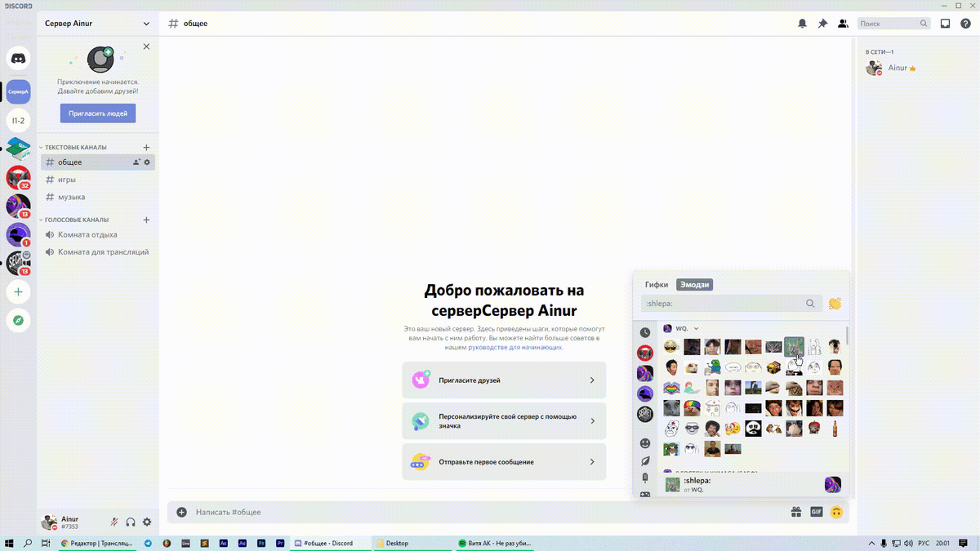
Task: Select the общее channel in sidebar
Action: pyautogui.click(x=97, y=162)
